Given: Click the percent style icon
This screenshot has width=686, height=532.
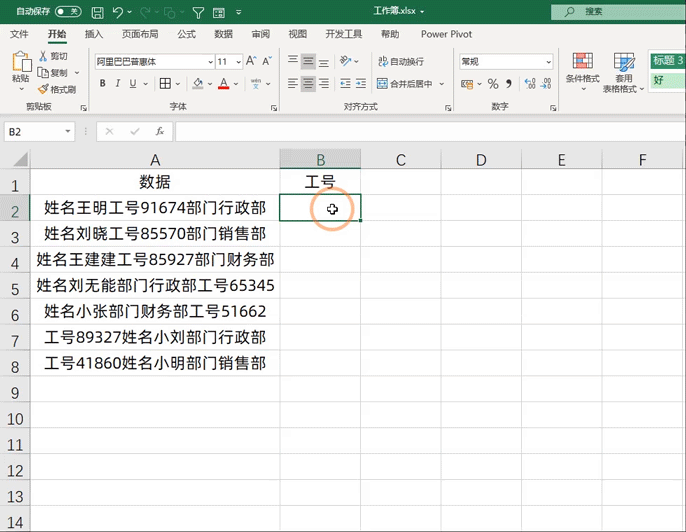Looking at the screenshot, I should click(x=493, y=84).
